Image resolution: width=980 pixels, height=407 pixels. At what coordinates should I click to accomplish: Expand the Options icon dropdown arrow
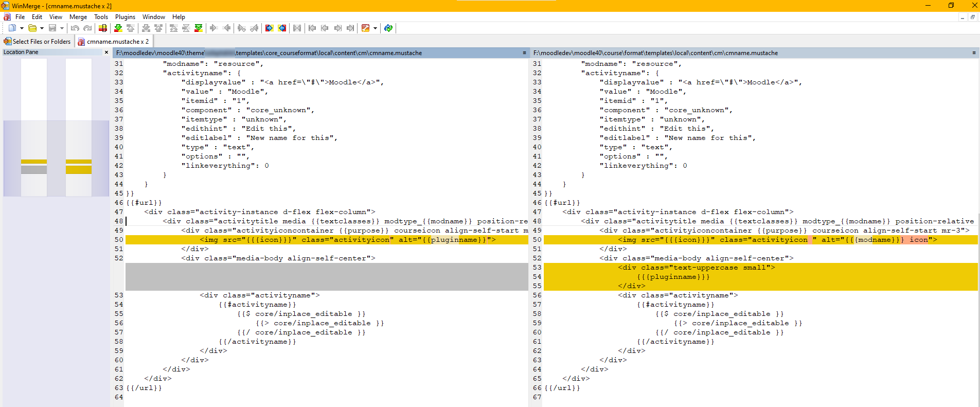tap(375, 28)
